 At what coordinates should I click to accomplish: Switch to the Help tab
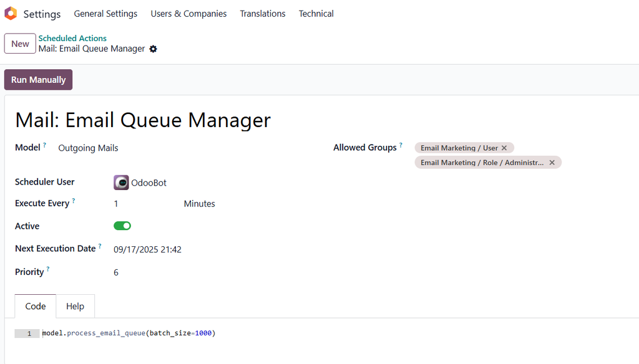tap(75, 306)
